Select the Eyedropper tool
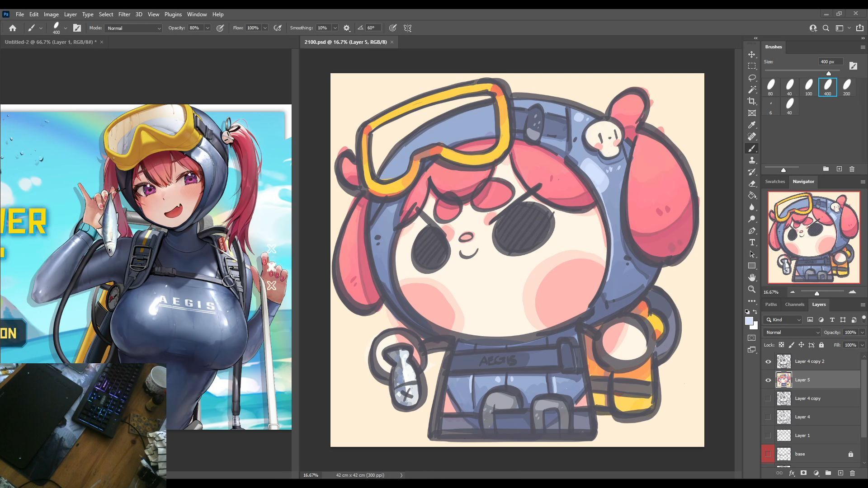Screen dimensions: 868x488 tap(752, 125)
